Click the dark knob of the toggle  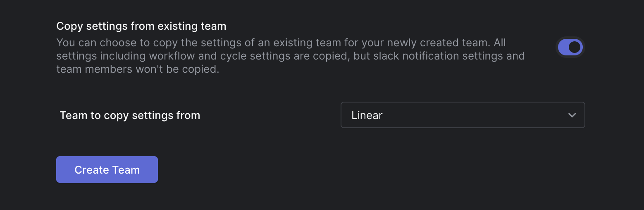[x=575, y=48]
